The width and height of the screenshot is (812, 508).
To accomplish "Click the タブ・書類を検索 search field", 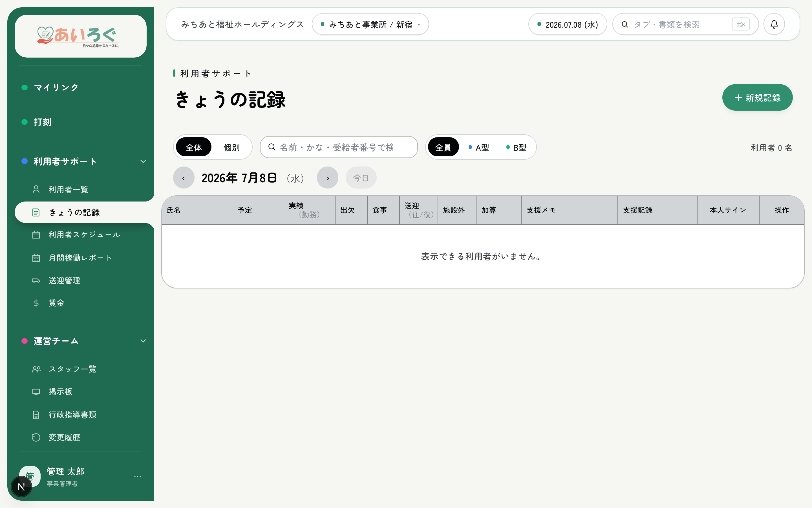I will click(x=685, y=24).
